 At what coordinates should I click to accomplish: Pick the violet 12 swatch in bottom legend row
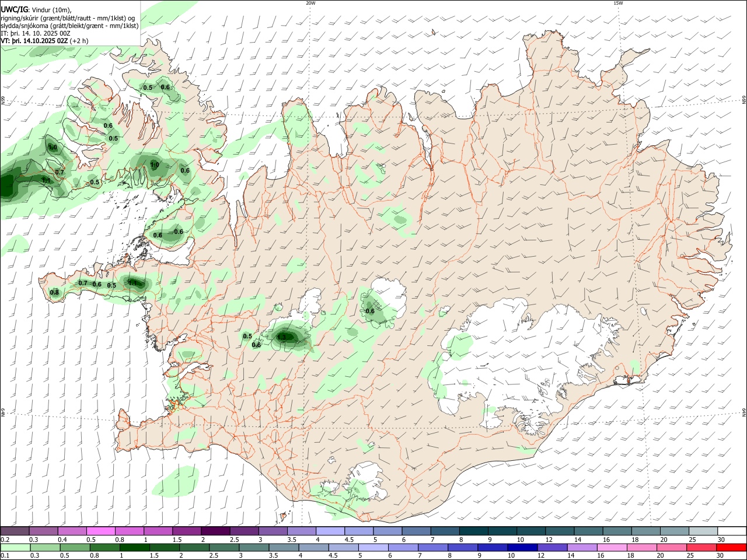(x=552, y=548)
